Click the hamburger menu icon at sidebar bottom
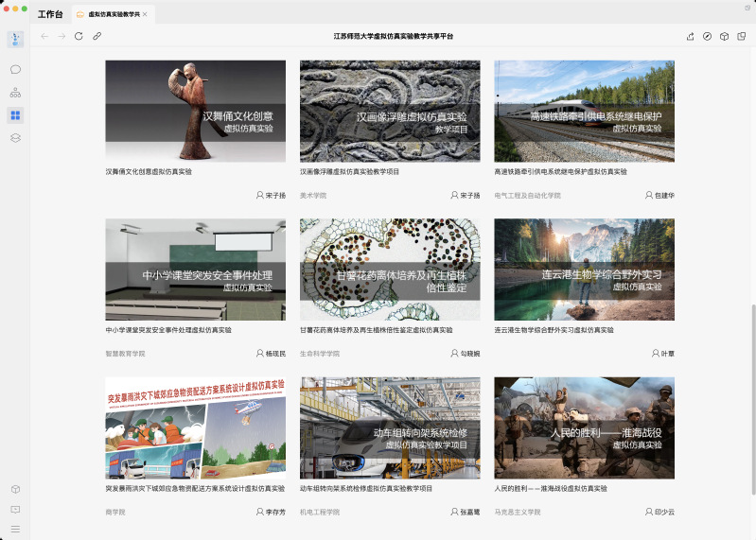756x540 pixels. pos(15,529)
